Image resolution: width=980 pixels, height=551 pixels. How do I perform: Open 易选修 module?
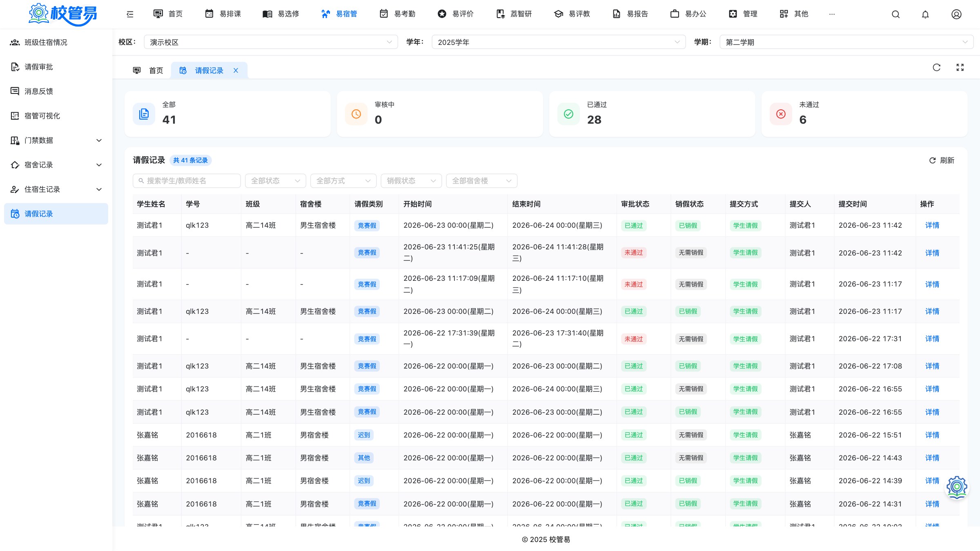pos(281,14)
